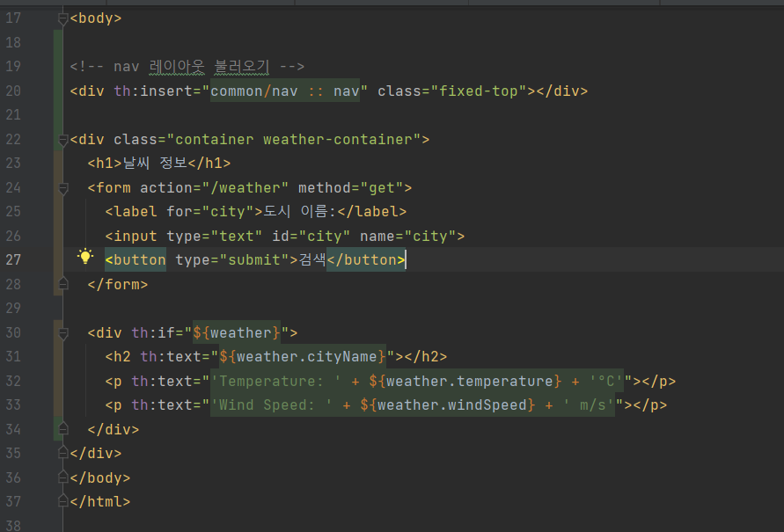Image resolution: width=784 pixels, height=532 pixels.
Task: Place cursor in the nav 레이아웃 불러오기 comment
Action: [x=187, y=67]
